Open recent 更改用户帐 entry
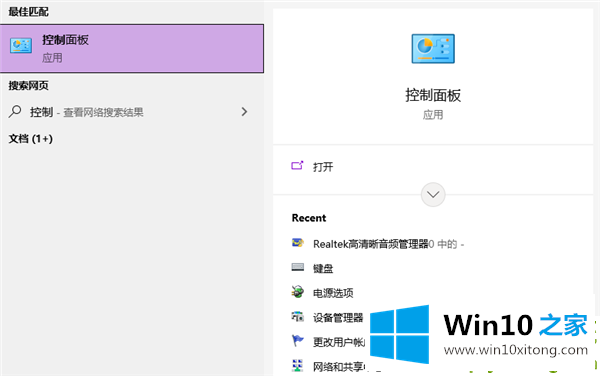Screen dimensions: 600x376 [x=339, y=342]
